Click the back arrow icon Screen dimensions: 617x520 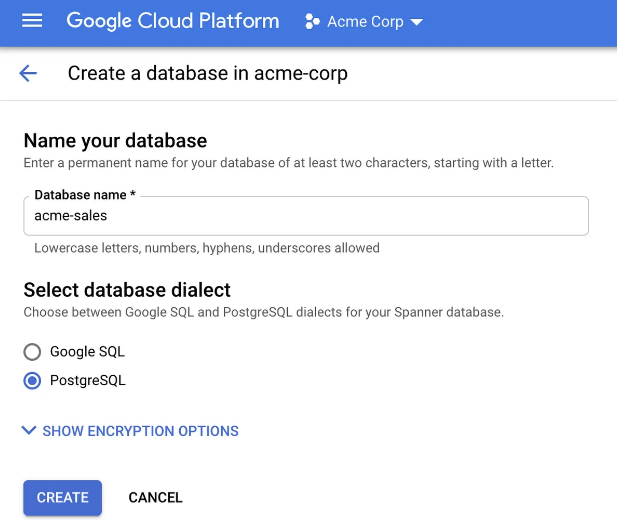[28, 74]
